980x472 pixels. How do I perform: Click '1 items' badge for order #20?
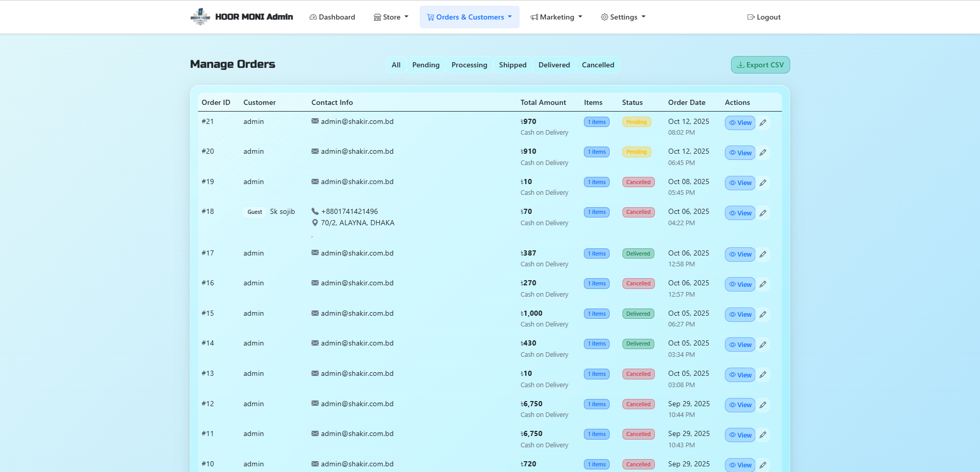[x=597, y=152]
